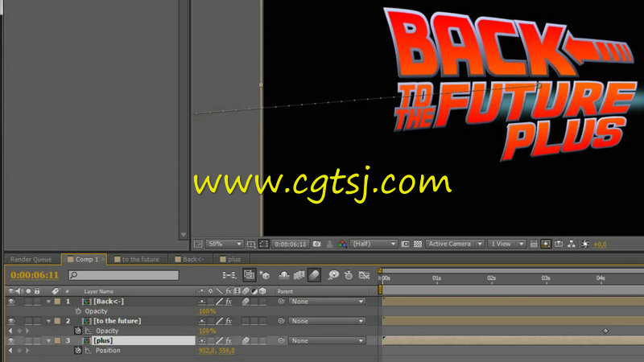Collapse 'to the future' layer triangle
The image size is (644, 362).
pyautogui.click(x=48, y=321)
